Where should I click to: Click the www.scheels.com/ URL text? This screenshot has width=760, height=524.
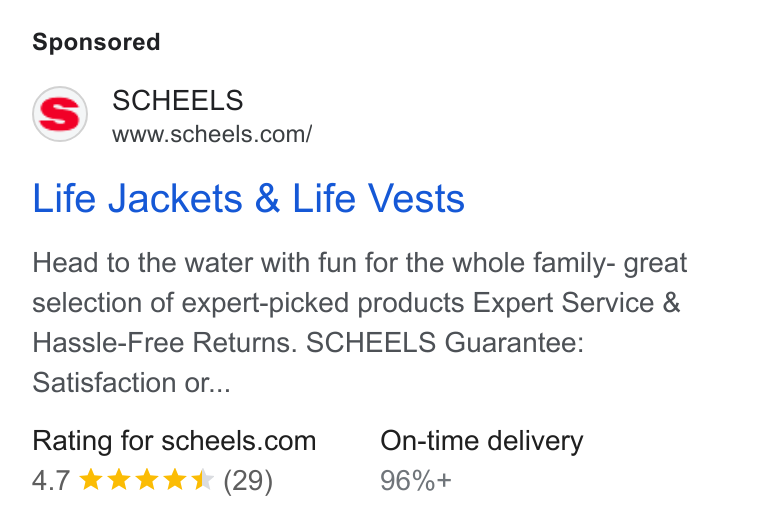pyautogui.click(x=212, y=134)
